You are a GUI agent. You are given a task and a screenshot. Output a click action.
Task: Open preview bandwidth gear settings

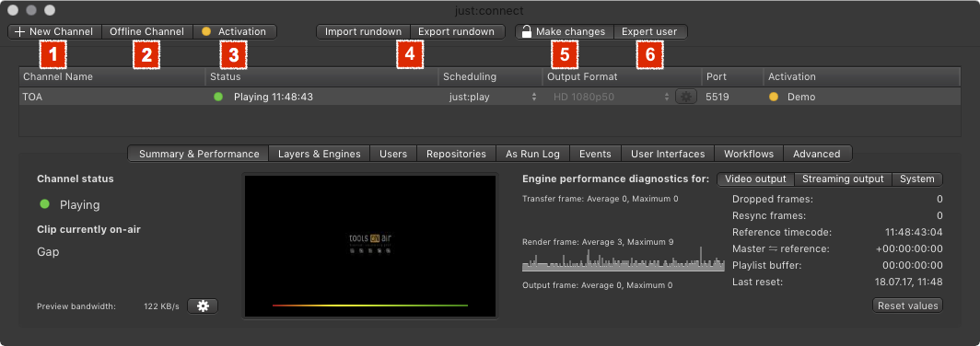tap(203, 306)
